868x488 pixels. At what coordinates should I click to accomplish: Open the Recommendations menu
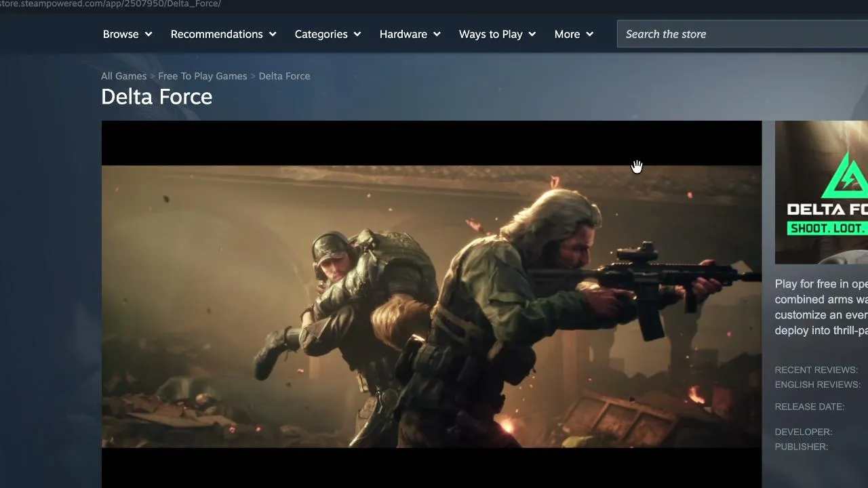coord(223,34)
